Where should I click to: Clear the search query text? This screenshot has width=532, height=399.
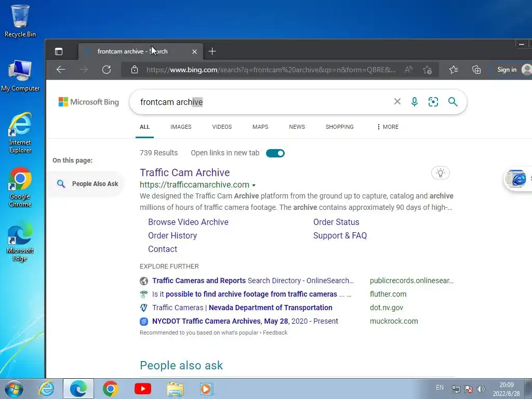click(x=397, y=101)
